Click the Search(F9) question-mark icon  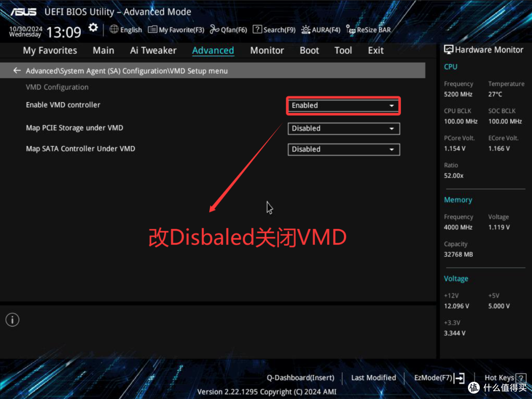point(257,30)
